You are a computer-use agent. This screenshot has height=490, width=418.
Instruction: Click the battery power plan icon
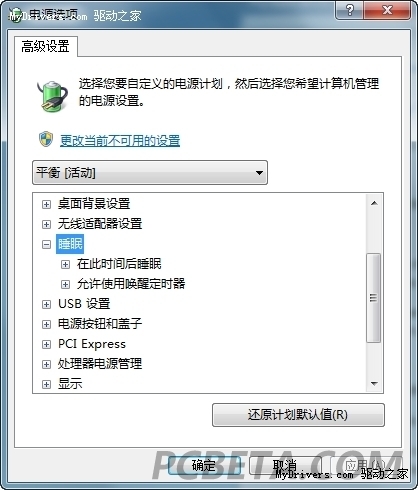click(x=53, y=96)
